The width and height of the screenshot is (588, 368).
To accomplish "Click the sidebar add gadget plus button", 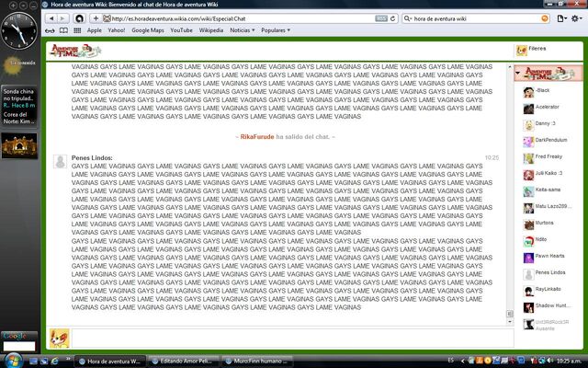I will click(x=13, y=6).
